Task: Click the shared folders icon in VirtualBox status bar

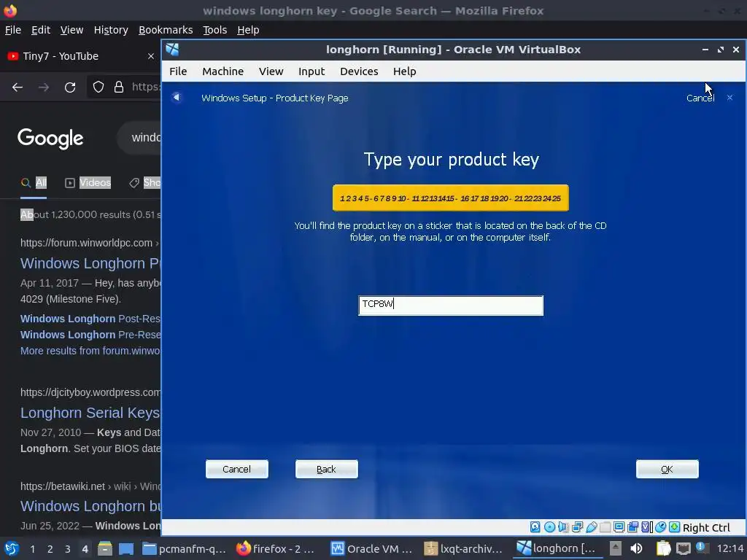Action: coord(605,527)
